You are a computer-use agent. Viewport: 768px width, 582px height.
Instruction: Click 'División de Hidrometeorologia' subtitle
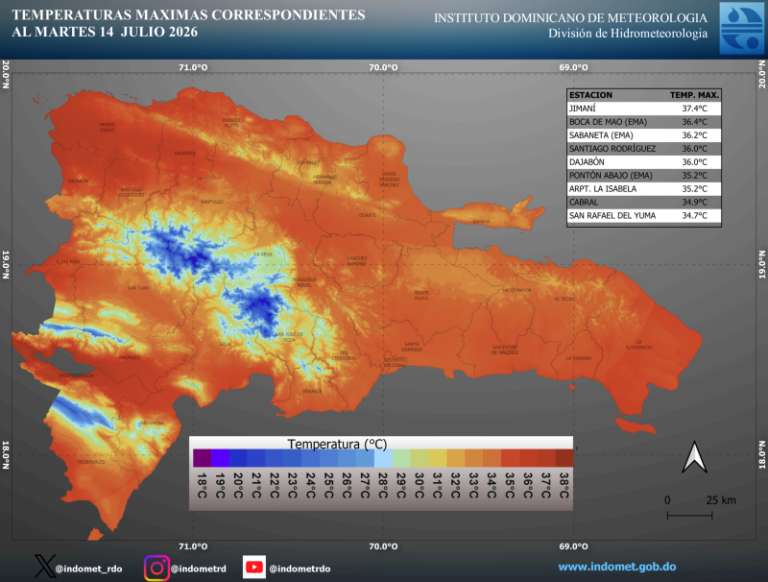tap(628, 33)
